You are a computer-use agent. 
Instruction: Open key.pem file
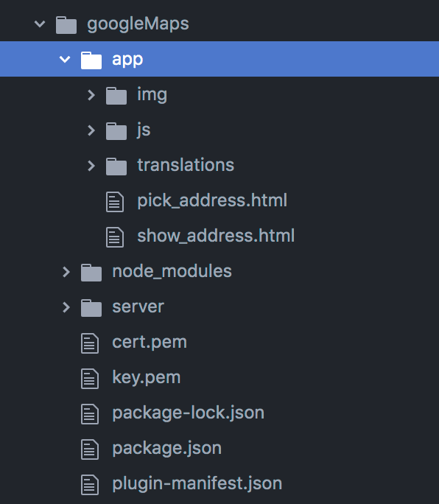click(x=147, y=378)
